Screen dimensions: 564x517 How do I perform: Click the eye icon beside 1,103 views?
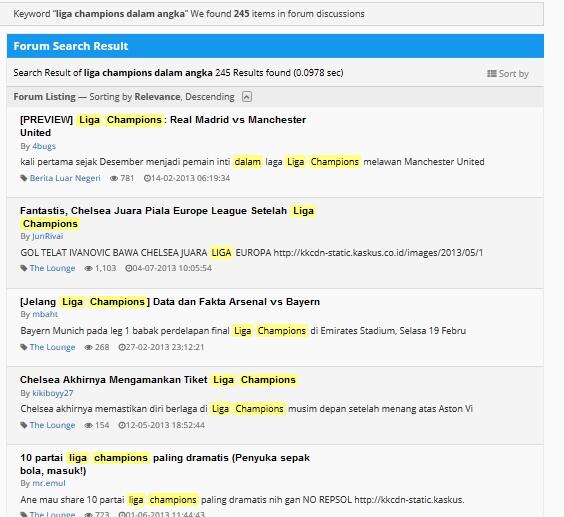pyautogui.click(x=88, y=268)
